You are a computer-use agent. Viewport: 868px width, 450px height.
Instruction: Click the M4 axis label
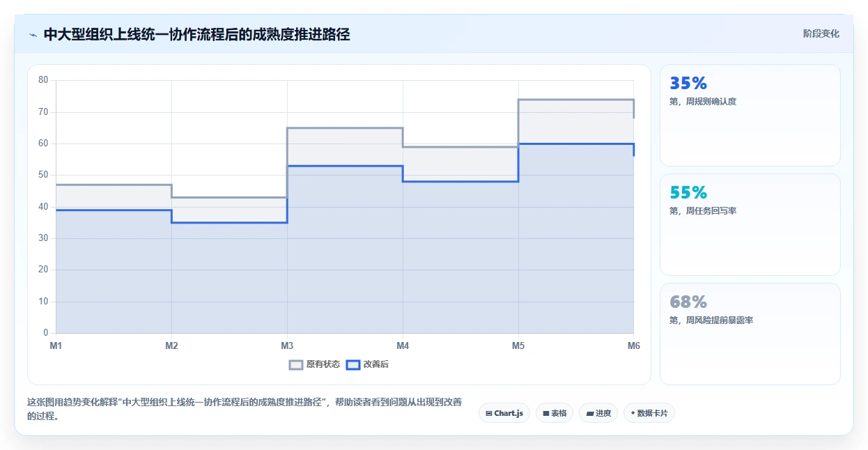403,346
